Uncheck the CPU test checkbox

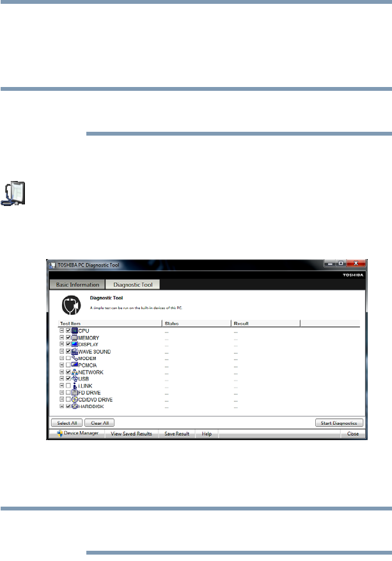point(68,331)
